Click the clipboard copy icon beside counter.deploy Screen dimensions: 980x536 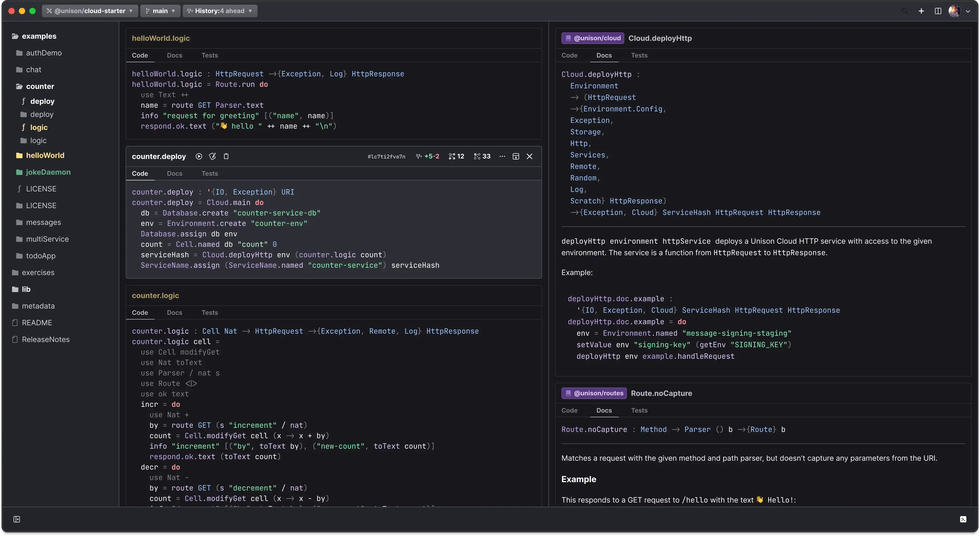click(x=226, y=156)
